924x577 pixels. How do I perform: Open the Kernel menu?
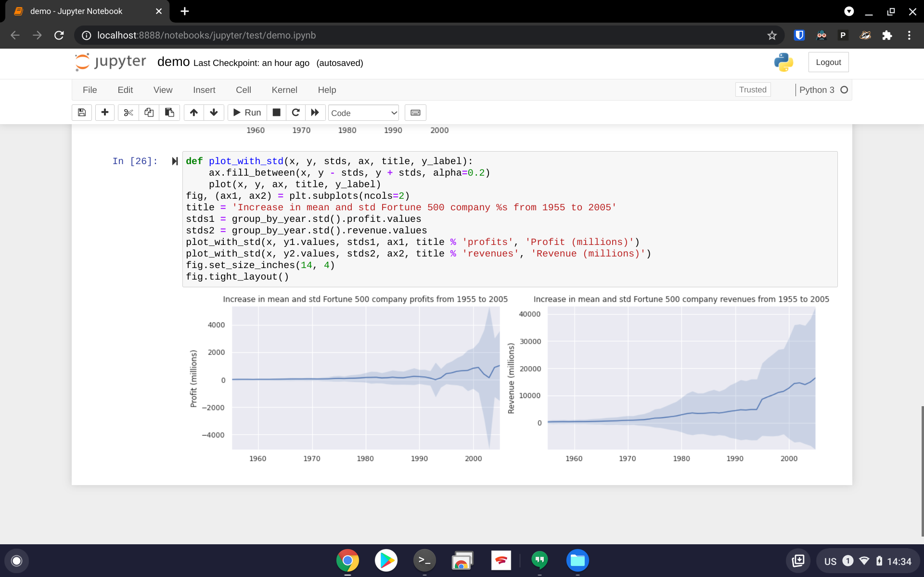click(x=284, y=89)
